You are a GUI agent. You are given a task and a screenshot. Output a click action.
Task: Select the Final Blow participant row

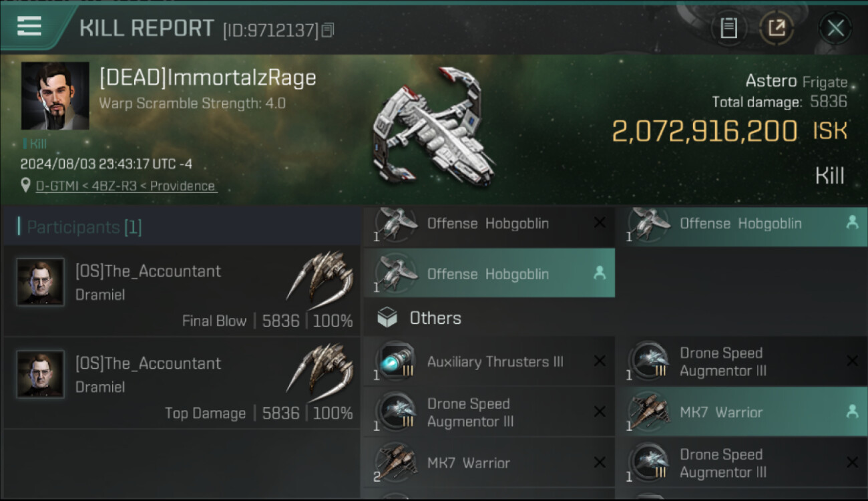[x=182, y=291]
